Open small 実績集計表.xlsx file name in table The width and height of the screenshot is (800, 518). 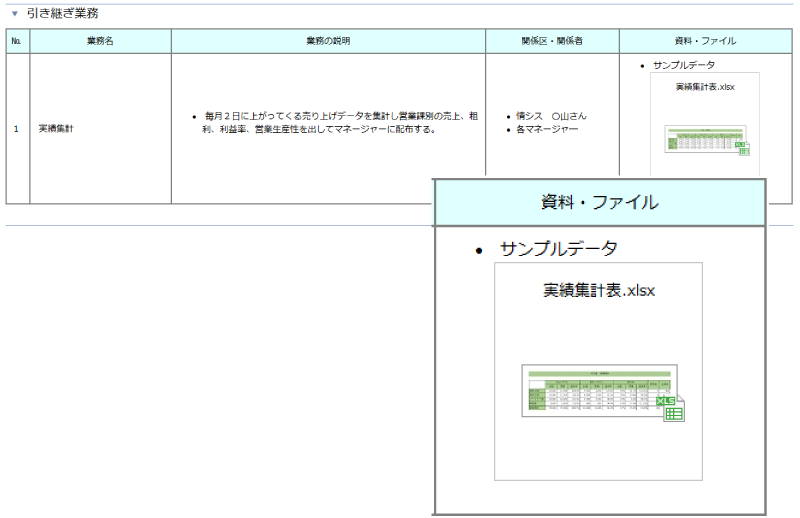[705, 87]
